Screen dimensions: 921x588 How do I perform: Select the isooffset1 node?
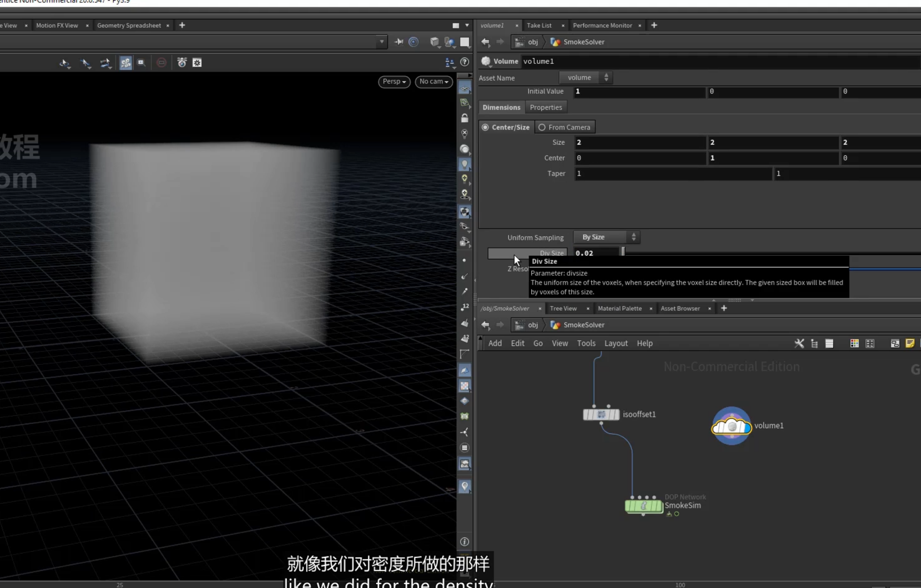(601, 414)
